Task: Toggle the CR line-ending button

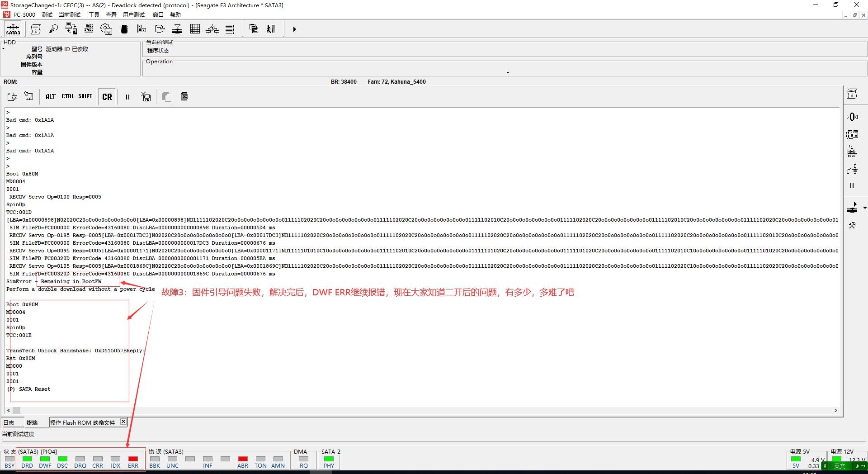Action: [x=107, y=97]
